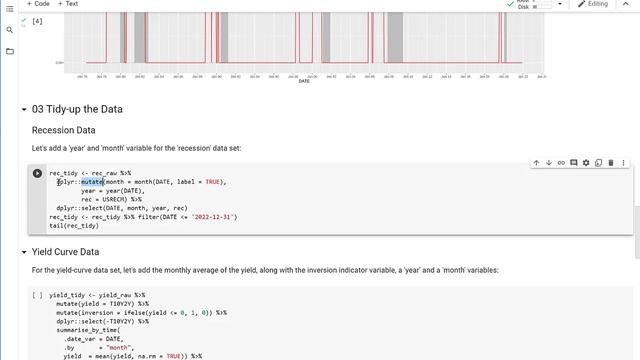
Task: Click the 'Yield Curve Data' heading text
Action: click(x=65, y=252)
